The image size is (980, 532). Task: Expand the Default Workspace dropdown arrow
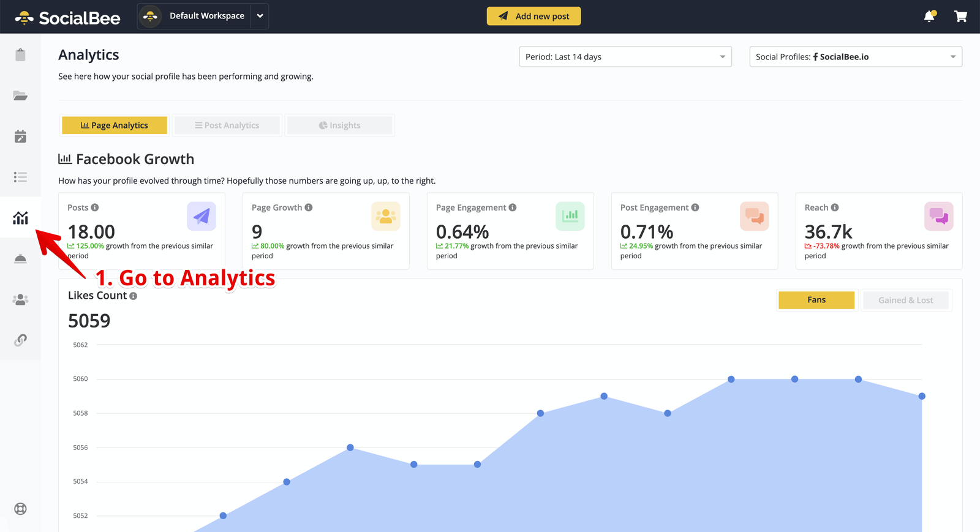(260, 17)
